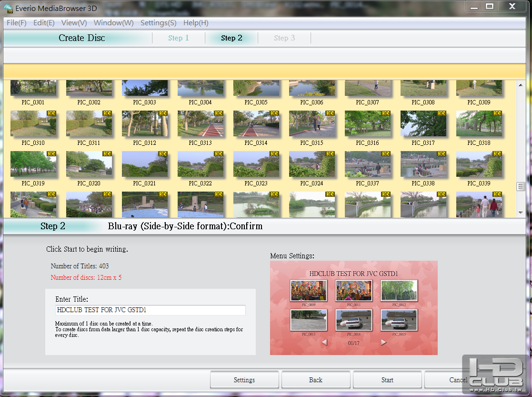Click the Everio MediaBrowser 3D app icon
The height and width of the screenshot is (397, 532).
click(x=8, y=9)
